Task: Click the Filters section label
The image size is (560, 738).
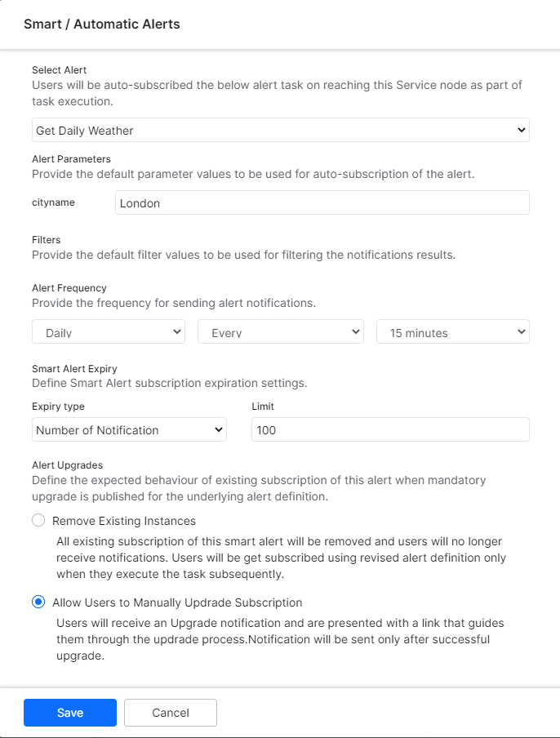Action: tap(46, 239)
